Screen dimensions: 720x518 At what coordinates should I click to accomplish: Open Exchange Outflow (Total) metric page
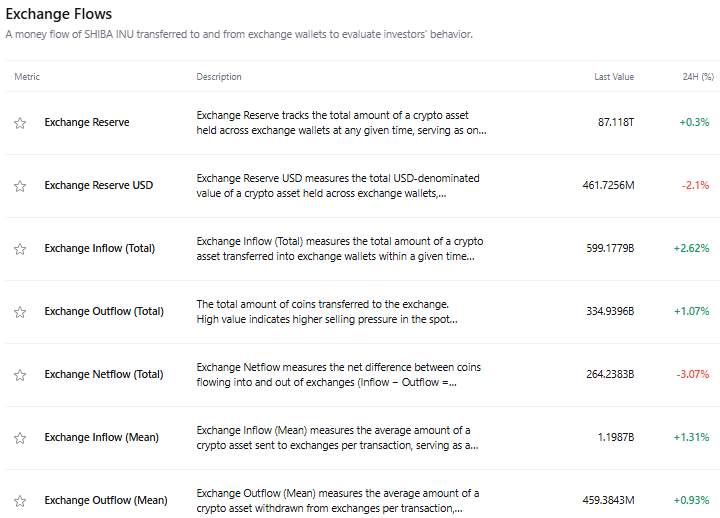coord(104,311)
